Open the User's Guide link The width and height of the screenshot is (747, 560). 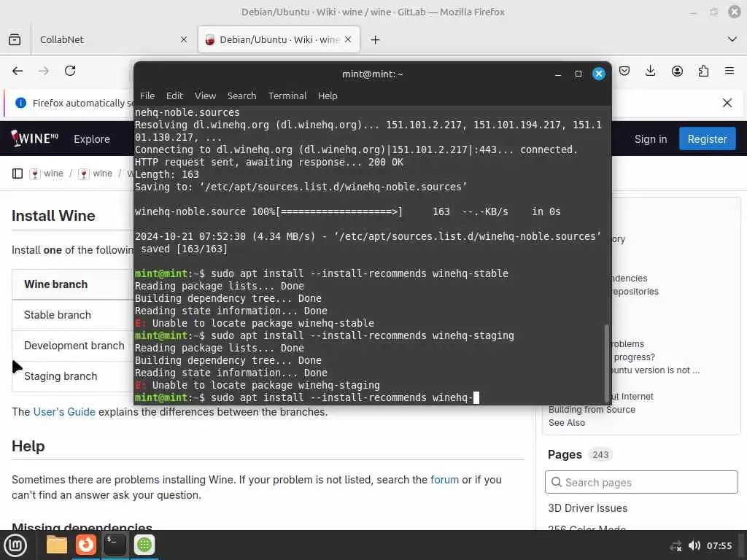coord(64,412)
